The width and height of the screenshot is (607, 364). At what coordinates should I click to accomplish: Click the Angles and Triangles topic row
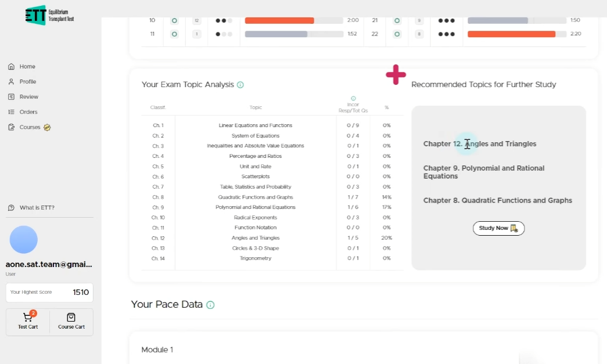(x=256, y=238)
